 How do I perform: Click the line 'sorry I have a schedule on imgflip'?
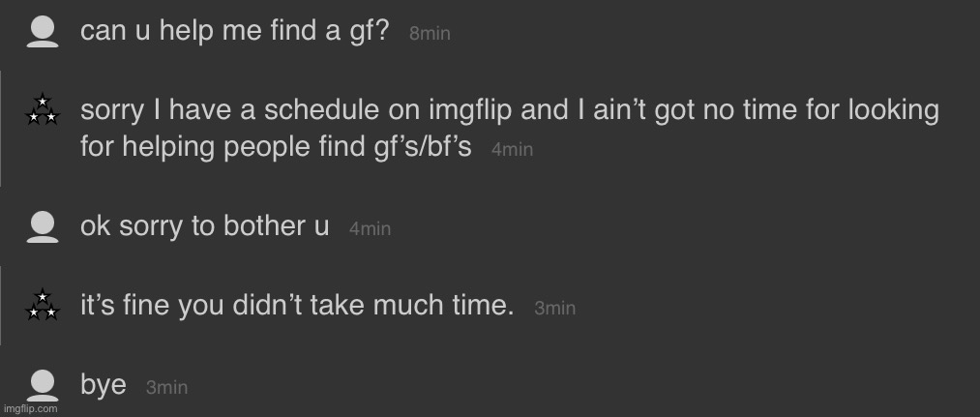pyautogui.click(x=509, y=110)
